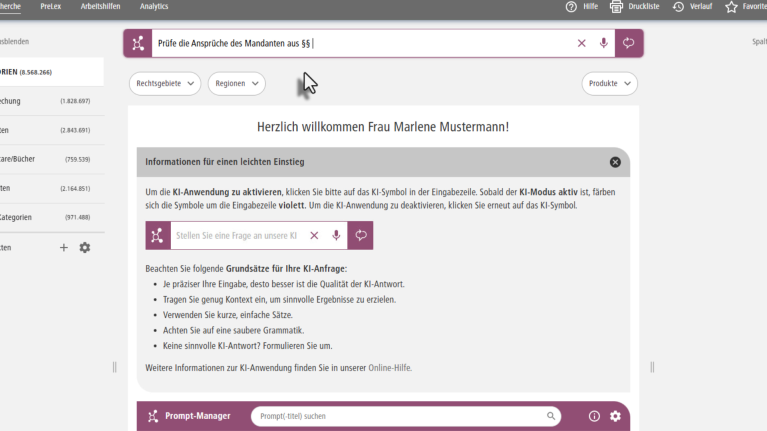Expand the Regionen dropdown
Viewport: 767px width, 431px height.
pos(236,84)
